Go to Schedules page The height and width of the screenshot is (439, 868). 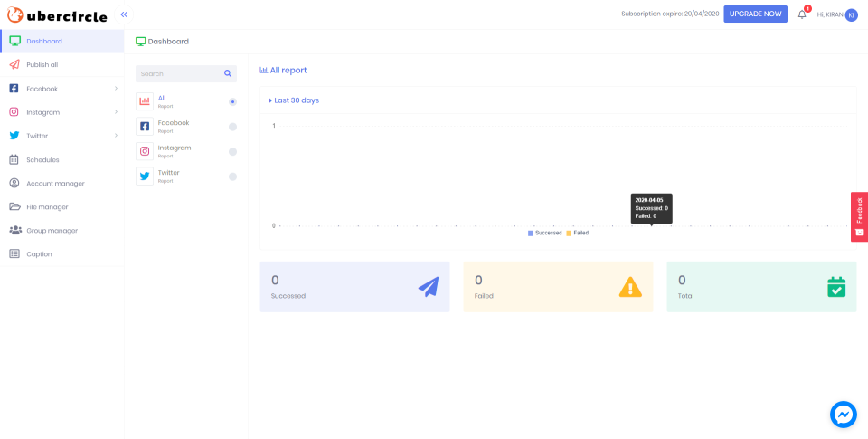point(62,159)
